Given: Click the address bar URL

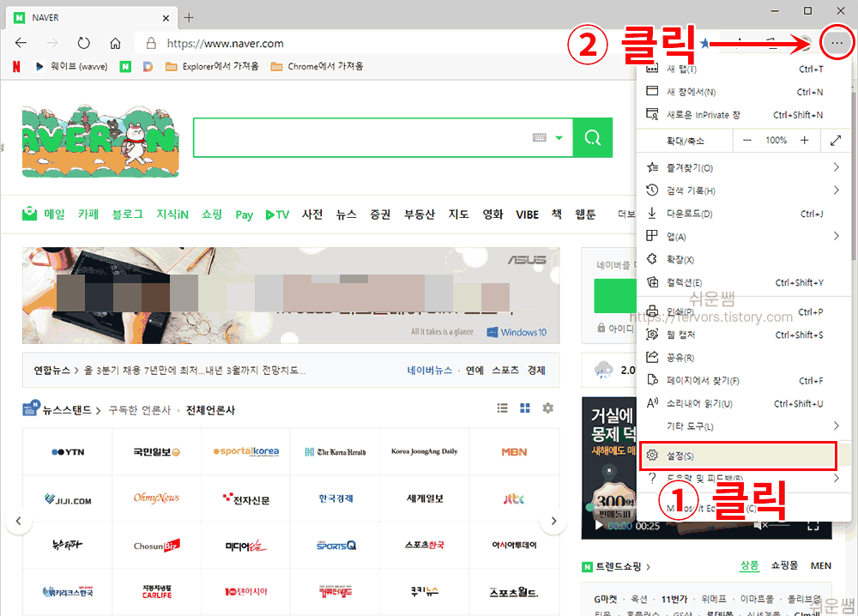Looking at the screenshot, I should pyautogui.click(x=225, y=43).
